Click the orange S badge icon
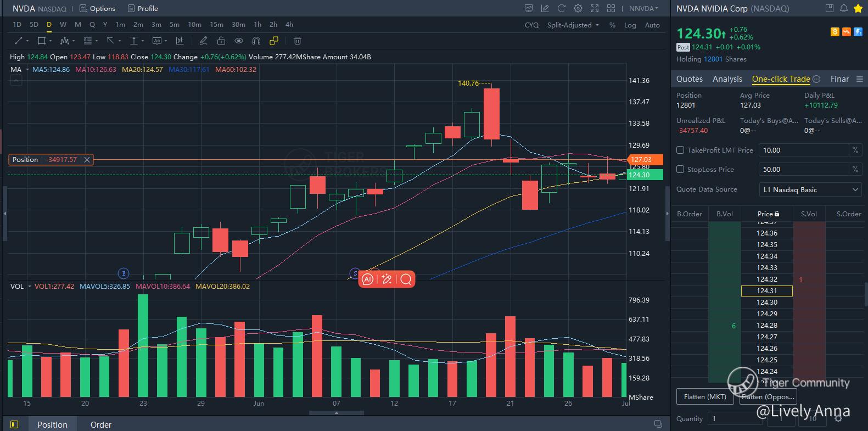Screen dimensions: 868x431 (x=835, y=32)
